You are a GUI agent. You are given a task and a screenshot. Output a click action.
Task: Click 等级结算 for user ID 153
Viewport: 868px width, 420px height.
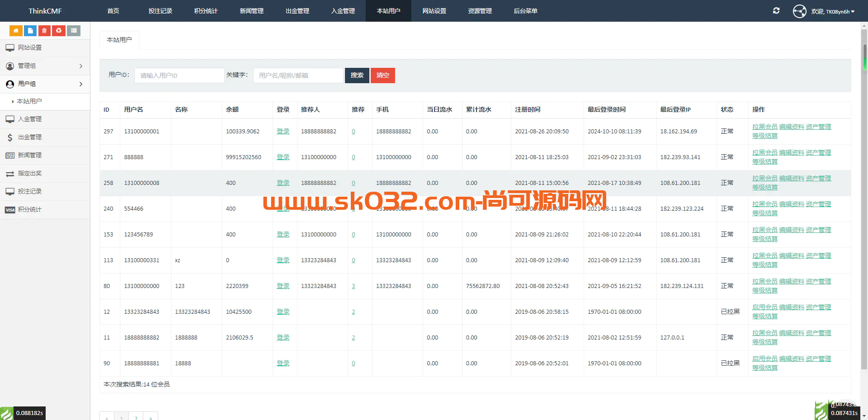765,239
